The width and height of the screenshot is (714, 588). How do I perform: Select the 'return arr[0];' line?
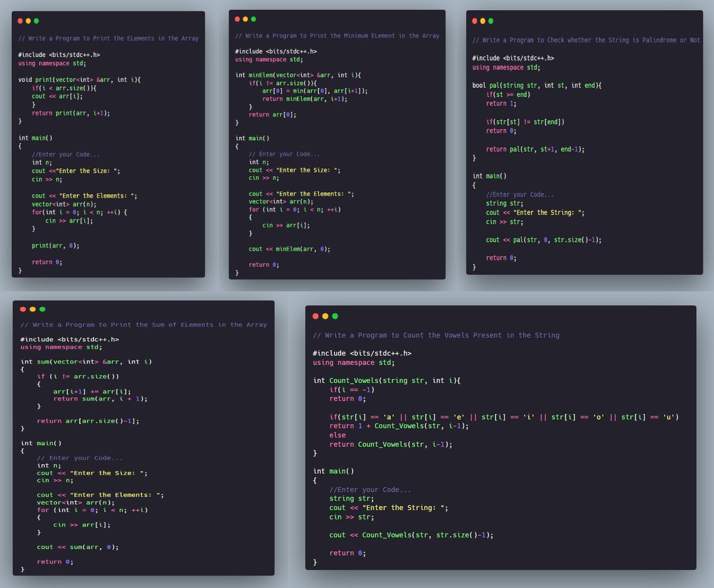pyautogui.click(x=273, y=115)
